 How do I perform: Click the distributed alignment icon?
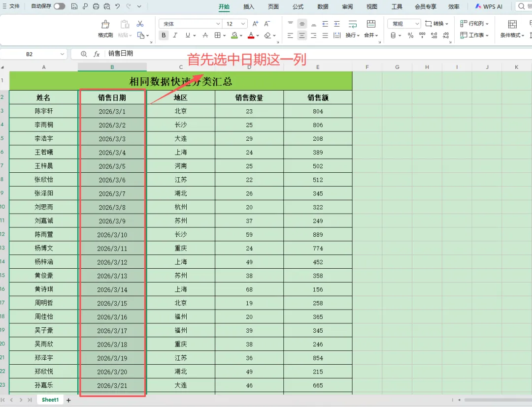[336, 35]
